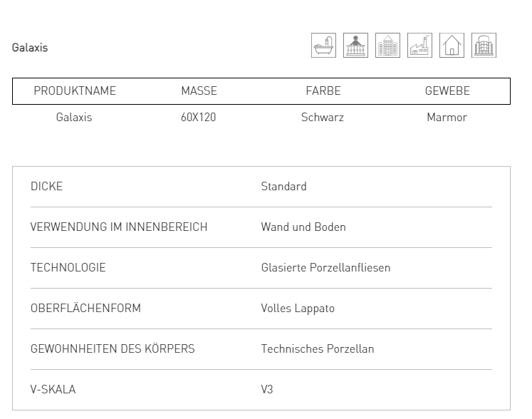
Task: Select the Volles Lappato value
Action: pyautogui.click(x=298, y=309)
